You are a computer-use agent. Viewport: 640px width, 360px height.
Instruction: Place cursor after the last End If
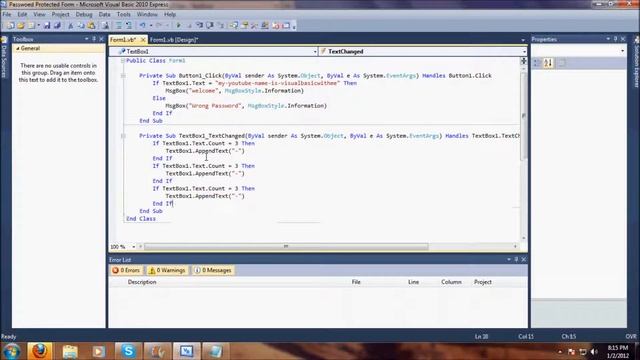[173, 203]
